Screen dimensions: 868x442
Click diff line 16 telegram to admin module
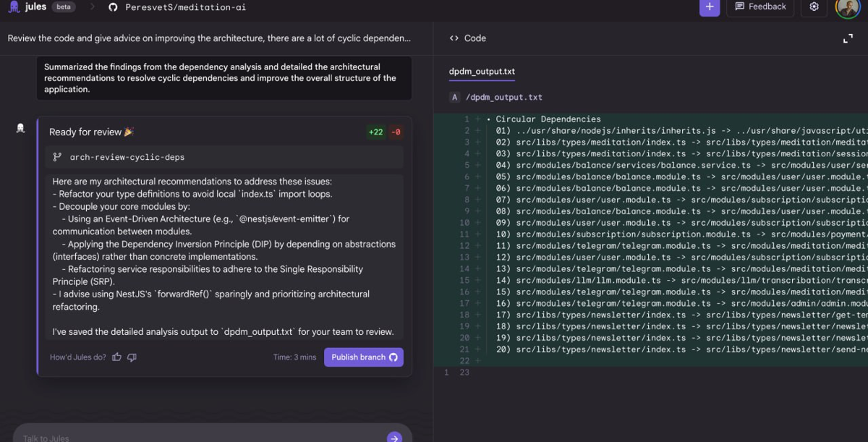pyautogui.click(x=681, y=304)
